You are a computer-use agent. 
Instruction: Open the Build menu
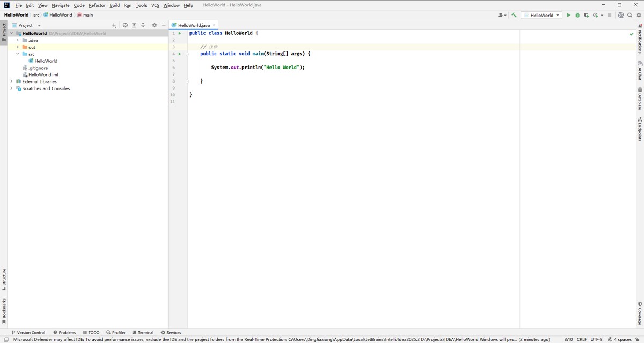click(x=114, y=5)
